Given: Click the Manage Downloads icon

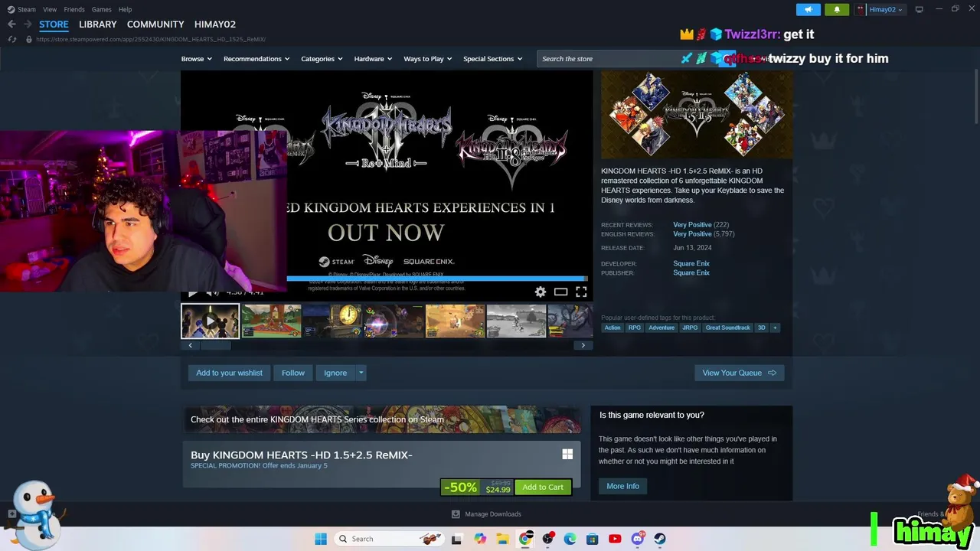Looking at the screenshot, I should pos(456,514).
